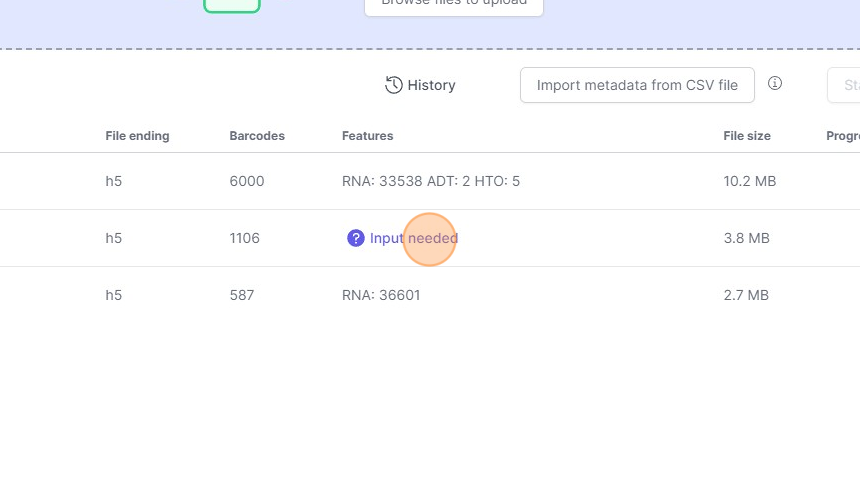Click the cut-off button at the right edge
The image size is (860, 481).
tap(845, 85)
